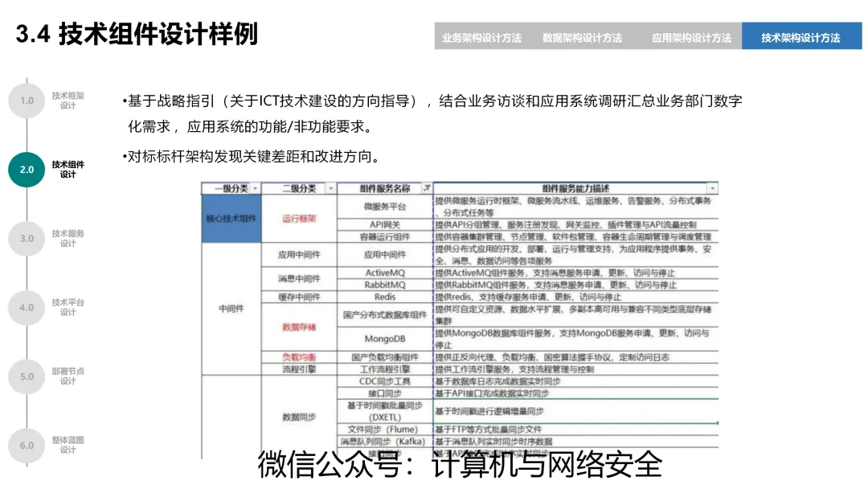Select the 整体蓝图设计 step label
Viewport: 868px width, 489px height.
click(x=68, y=446)
